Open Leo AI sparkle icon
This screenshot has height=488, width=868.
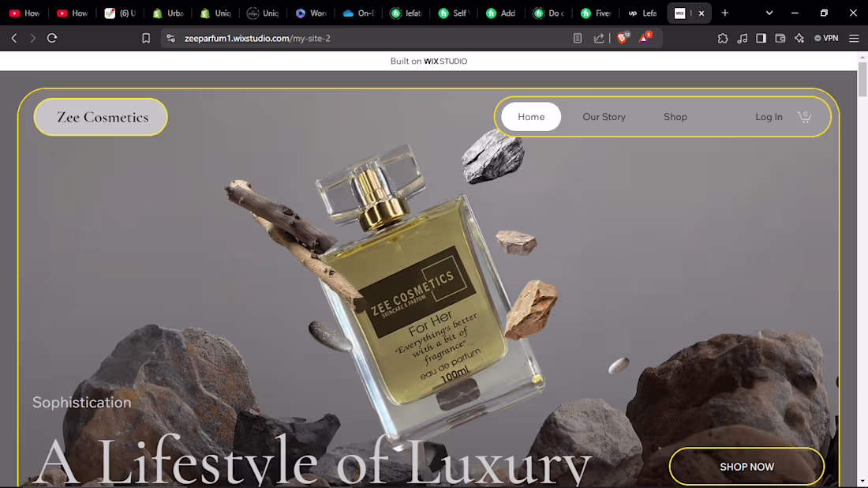pyautogui.click(x=799, y=38)
